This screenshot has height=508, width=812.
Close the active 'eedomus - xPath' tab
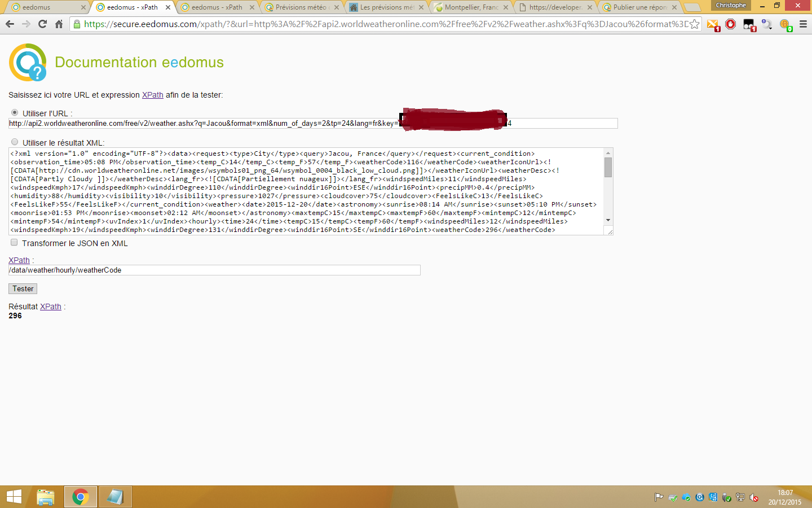click(167, 7)
